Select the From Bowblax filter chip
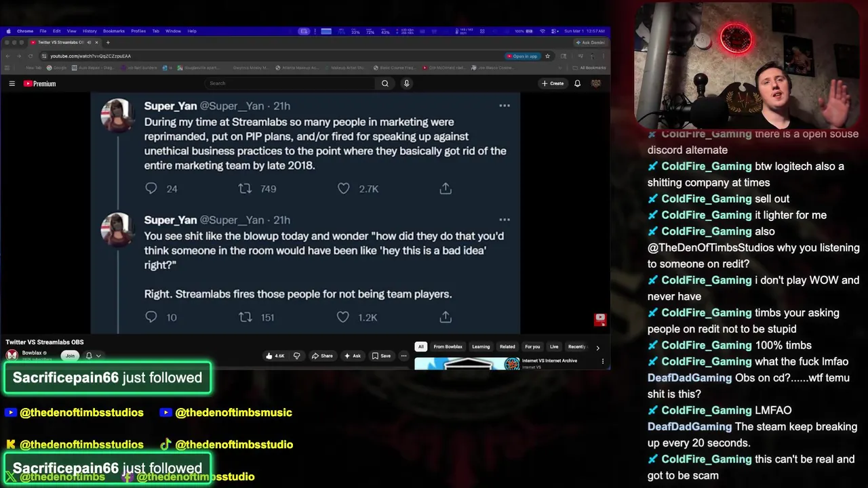The image size is (868, 488). tap(448, 347)
